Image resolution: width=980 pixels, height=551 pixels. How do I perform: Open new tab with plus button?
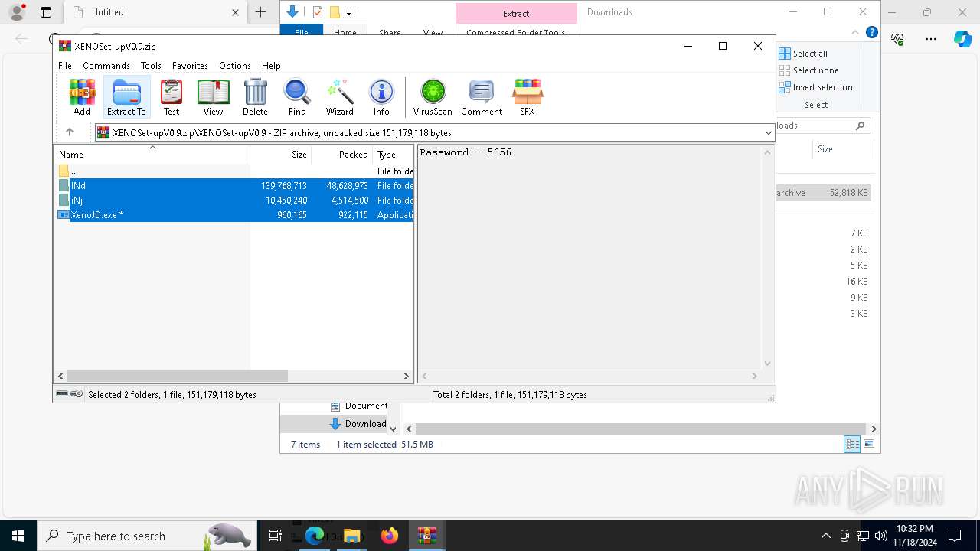260,12
